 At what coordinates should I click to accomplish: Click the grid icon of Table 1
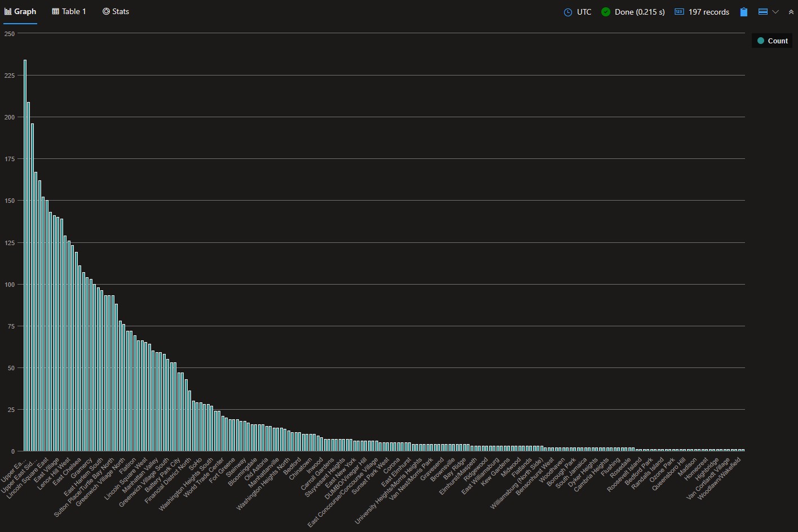click(55, 11)
